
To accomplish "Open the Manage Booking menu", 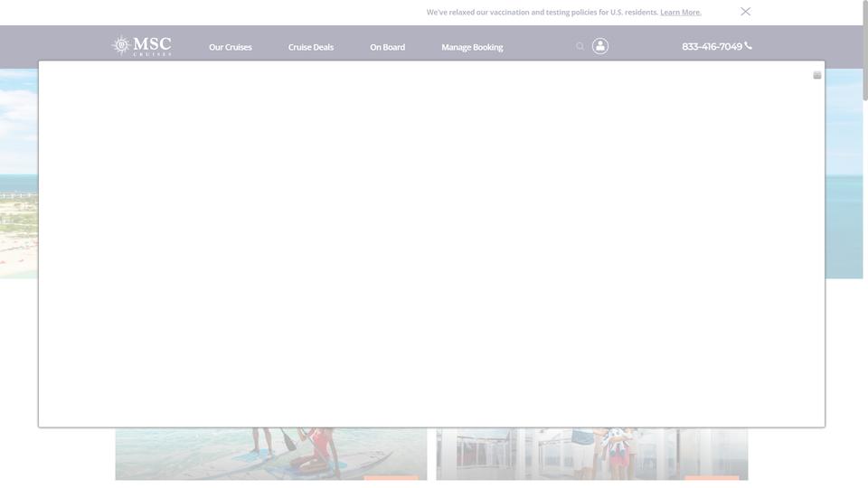I will click(x=472, y=47).
